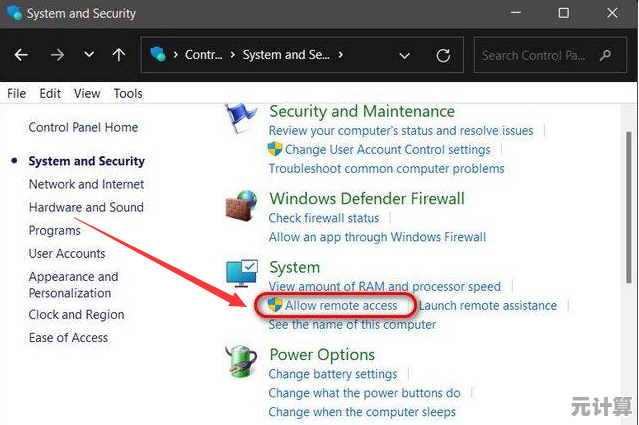Open Control Panel Home
The height and width of the screenshot is (425, 639).
(x=83, y=127)
